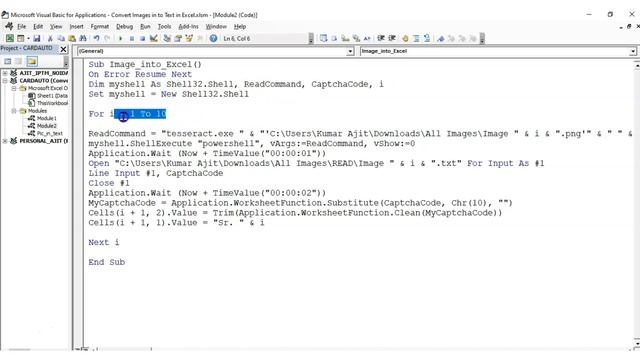
Task: Click the blue Help question mark icon
Action: (x=213, y=38)
